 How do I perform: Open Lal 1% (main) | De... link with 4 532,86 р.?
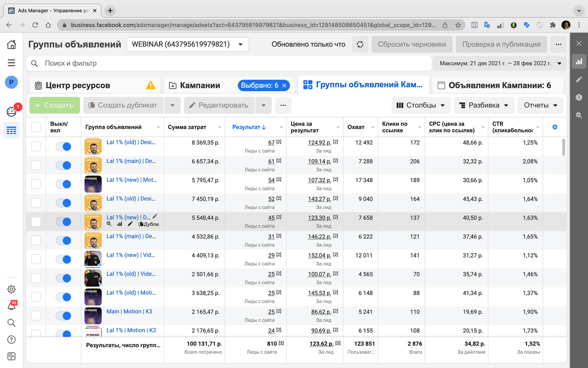click(x=131, y=236)
